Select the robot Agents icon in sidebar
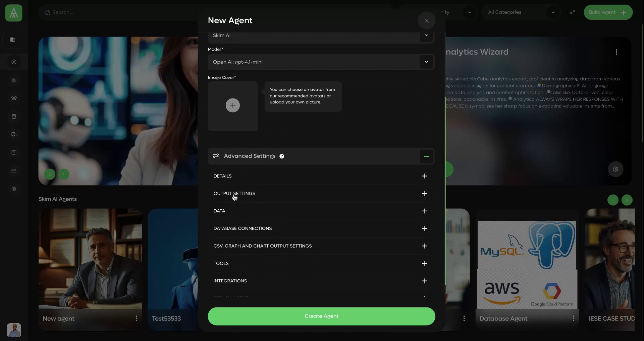644x341 pixels. [13, 98]
